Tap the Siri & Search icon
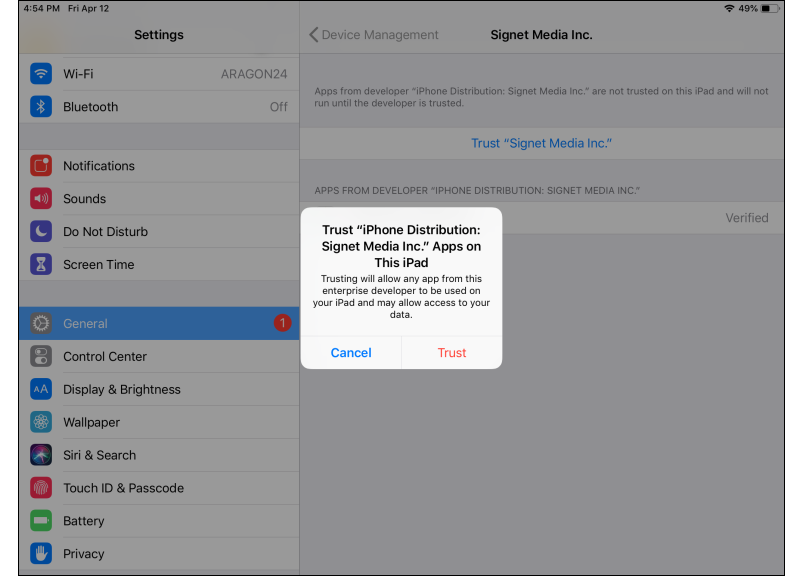This screenshot has height=576, width=803. (41, 455)
